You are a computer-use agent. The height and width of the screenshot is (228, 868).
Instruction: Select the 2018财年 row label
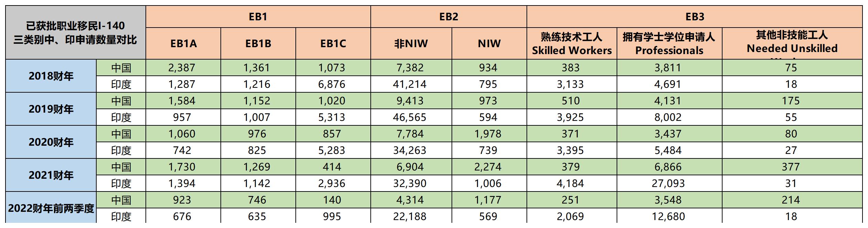[x=51, y=76]
